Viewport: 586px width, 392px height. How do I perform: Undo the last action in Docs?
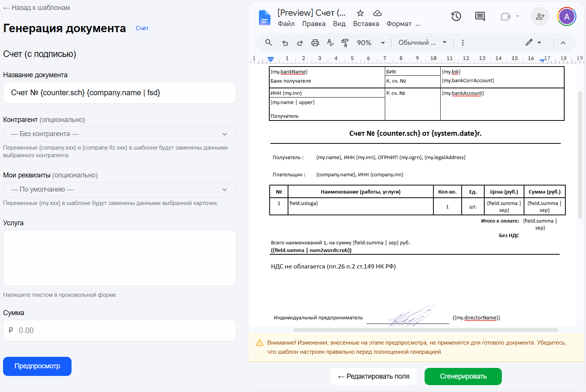[x=285, y=43]
